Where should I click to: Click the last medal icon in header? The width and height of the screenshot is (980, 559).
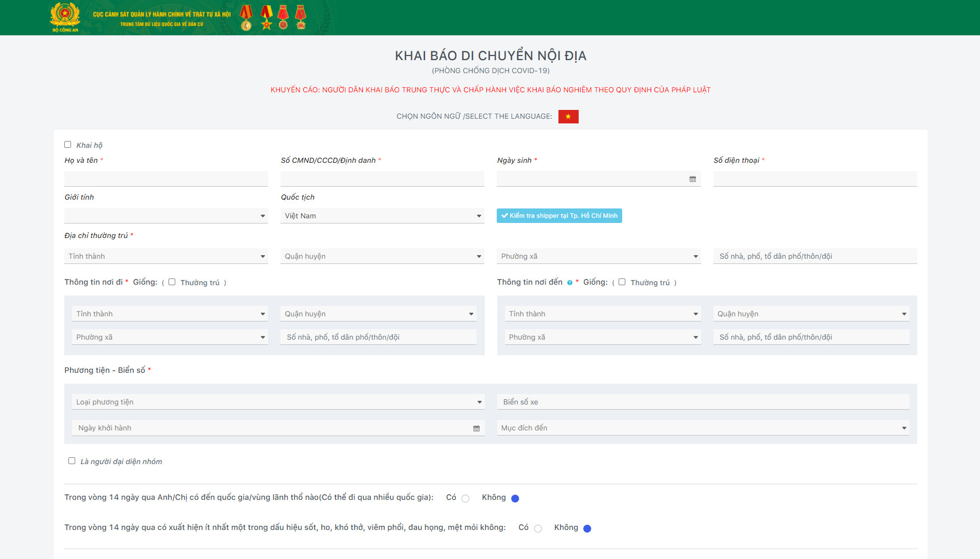click(x=301, y=17)
